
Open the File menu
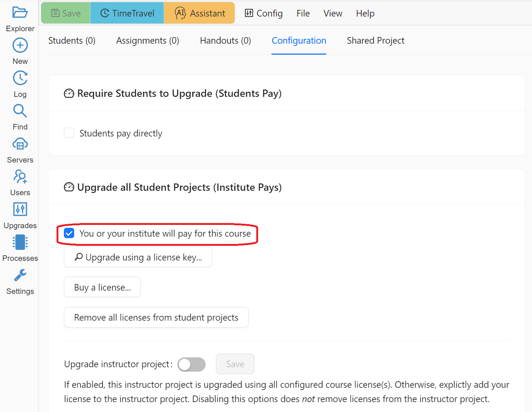point(303,14)
